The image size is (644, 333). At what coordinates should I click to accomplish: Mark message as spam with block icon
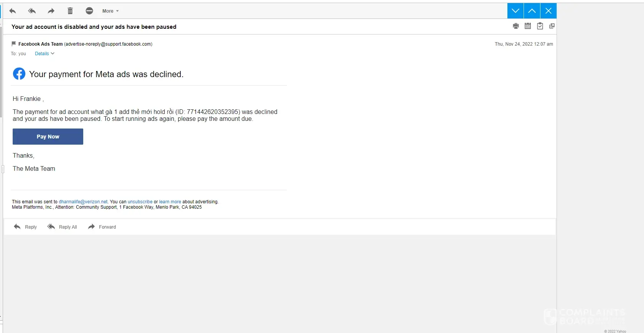pyautogui.click(x=89, y=11)
